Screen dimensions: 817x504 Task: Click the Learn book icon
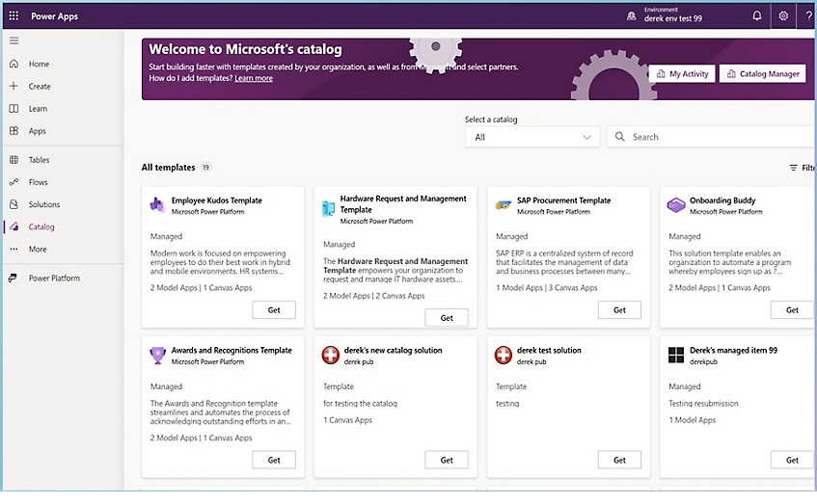pos(14,108)
